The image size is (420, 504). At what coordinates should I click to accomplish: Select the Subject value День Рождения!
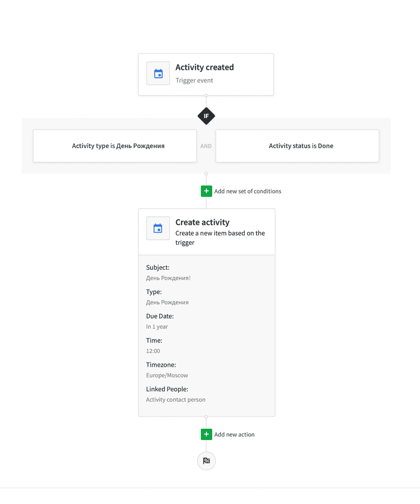(x=168, y=278)
